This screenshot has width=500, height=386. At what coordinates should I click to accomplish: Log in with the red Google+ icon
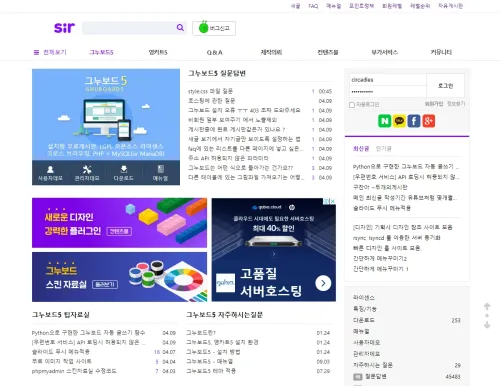point(429,121)
